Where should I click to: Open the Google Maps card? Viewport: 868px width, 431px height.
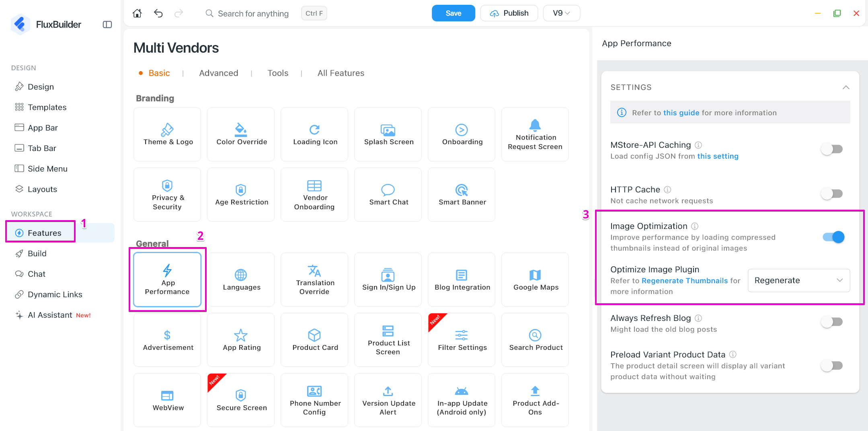(535, 280)
